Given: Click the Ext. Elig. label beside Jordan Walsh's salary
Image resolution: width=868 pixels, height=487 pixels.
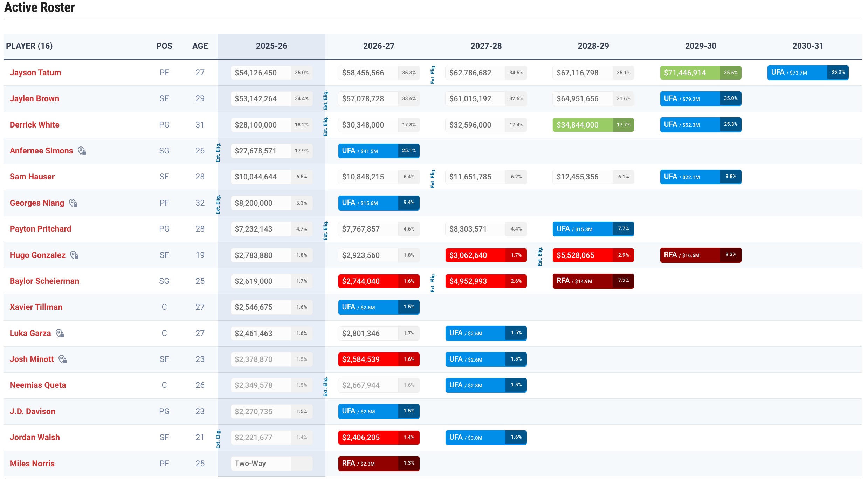Looking at the screenshot, I should (218, 439).
